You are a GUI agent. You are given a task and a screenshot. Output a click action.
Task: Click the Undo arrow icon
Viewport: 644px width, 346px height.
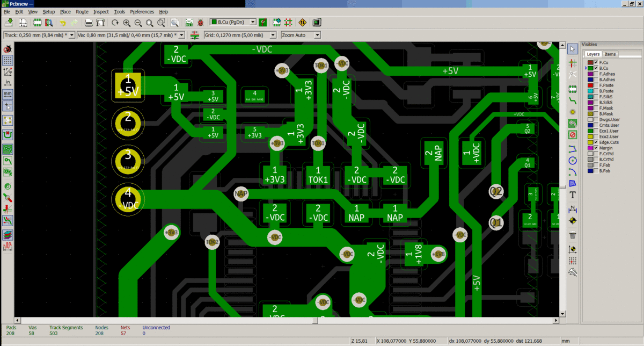(x=63, y=23)
